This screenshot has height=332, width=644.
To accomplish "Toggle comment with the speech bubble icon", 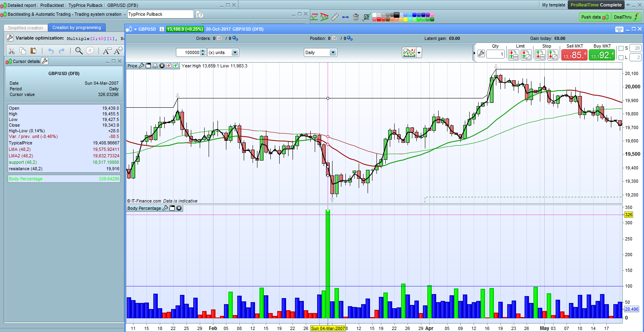I will tap(90, 51).
